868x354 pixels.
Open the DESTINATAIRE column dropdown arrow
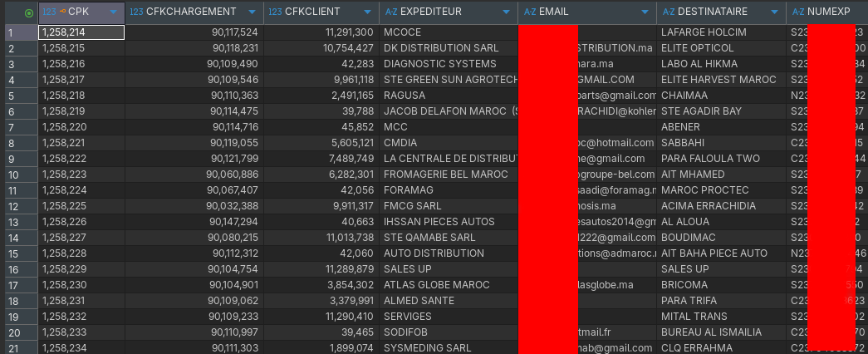tap(774, 12)
